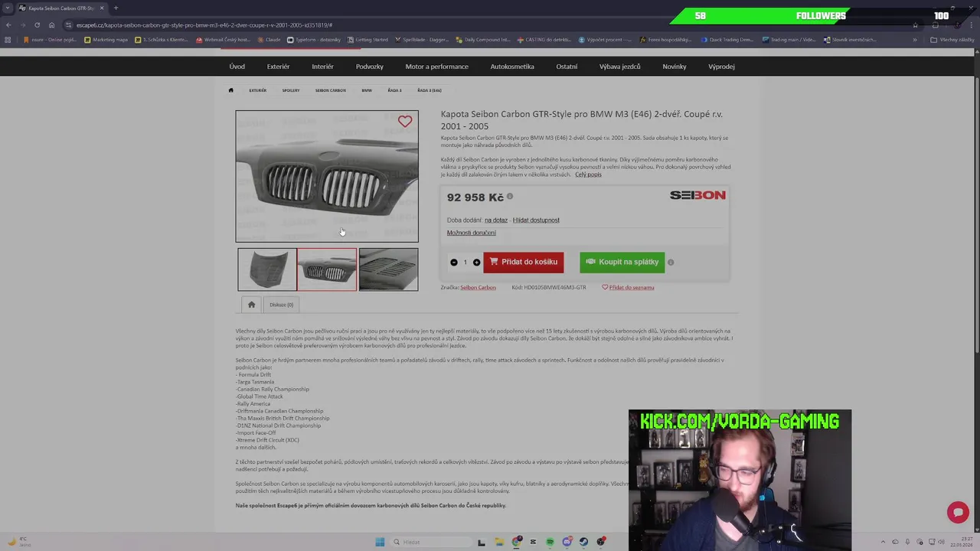
Task: Open CapCut from the taskbar
Action: click(533, 542)
